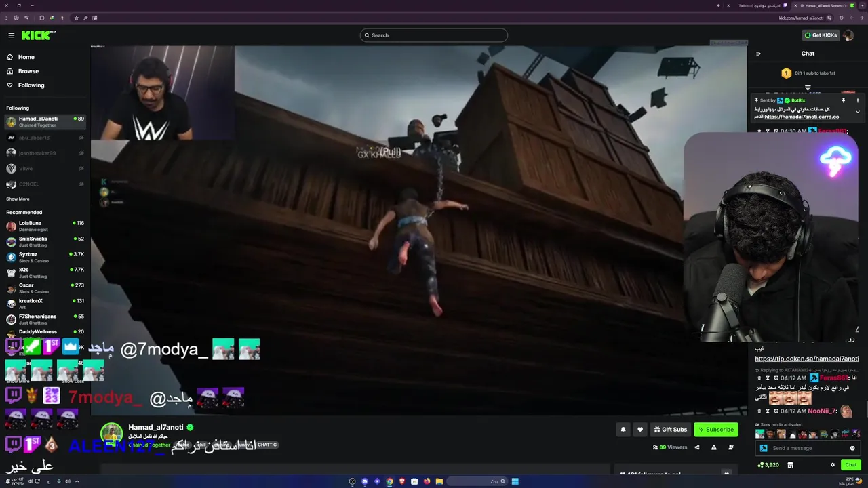Click the Hamad_al7anoti channel name
The height and width of the screenshot is (488, 868).
156,428
